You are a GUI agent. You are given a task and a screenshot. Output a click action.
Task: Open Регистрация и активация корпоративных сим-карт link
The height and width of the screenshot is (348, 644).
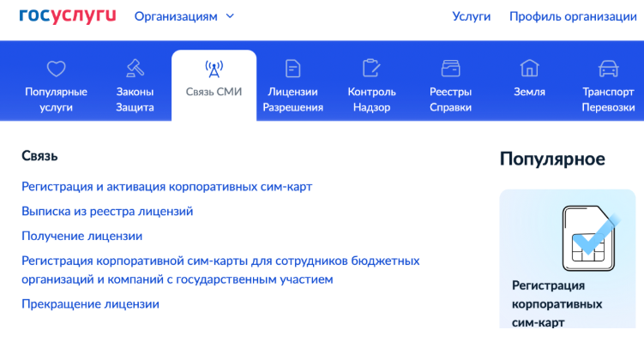point(166,186)
